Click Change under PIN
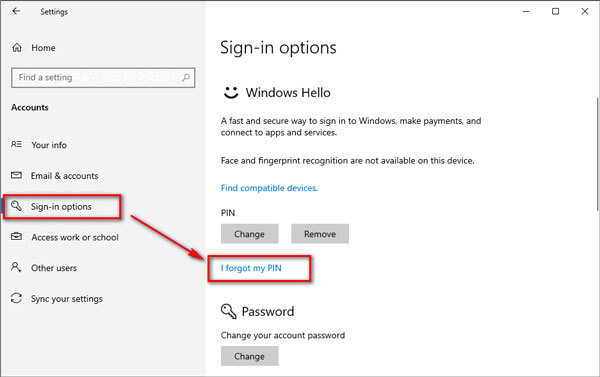Image resolution: width=600 pixels, height=377 pixels. pyautogui.click(x=249, y=234)
